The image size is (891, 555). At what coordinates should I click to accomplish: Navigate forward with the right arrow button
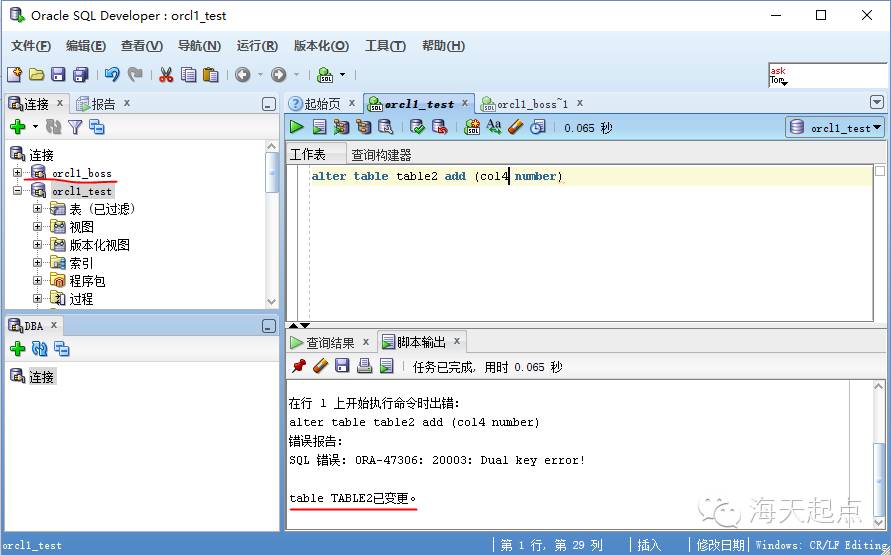coord(278,74)
